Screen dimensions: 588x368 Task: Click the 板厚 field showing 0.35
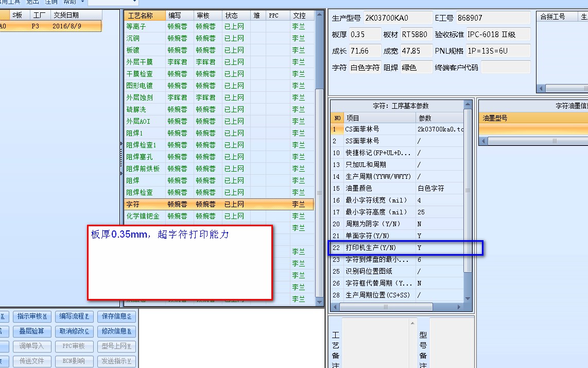click(x=365, y=34)
